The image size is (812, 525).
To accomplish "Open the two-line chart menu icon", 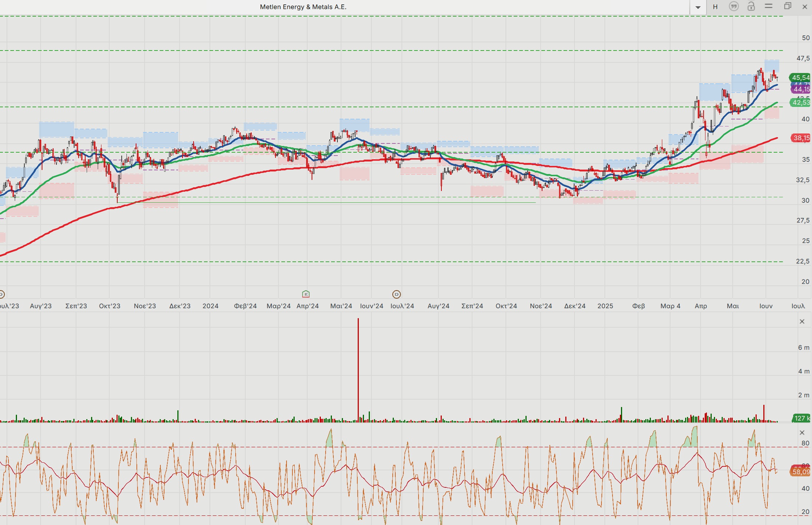I will coord(769,6).
